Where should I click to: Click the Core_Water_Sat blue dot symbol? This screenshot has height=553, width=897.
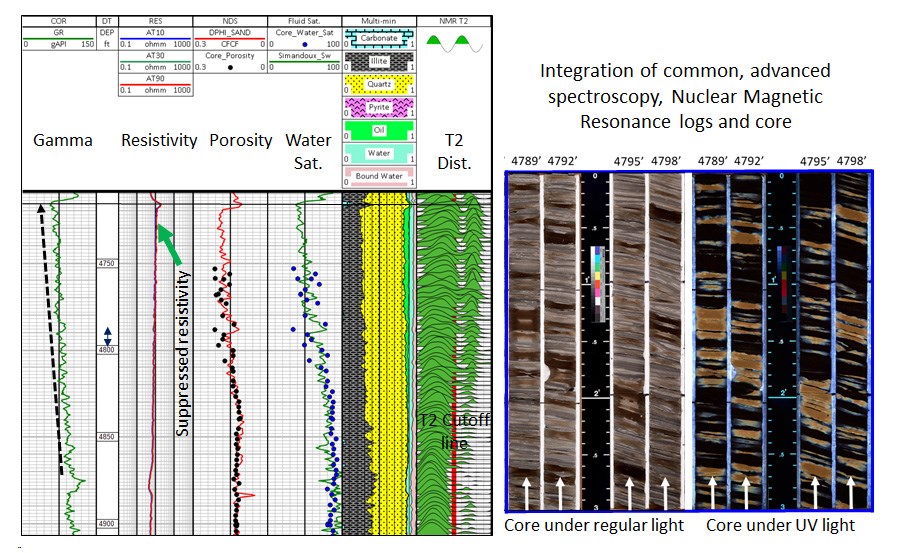tap(304, 45)
